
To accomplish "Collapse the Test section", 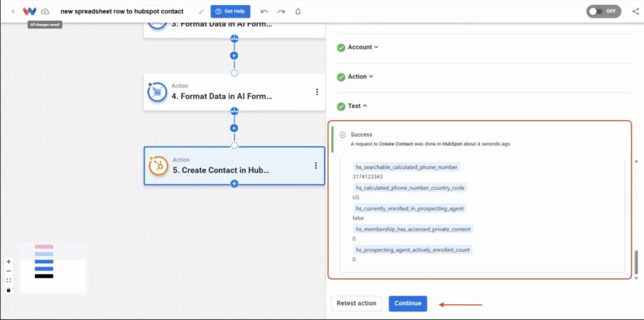I will click(358, 106).
